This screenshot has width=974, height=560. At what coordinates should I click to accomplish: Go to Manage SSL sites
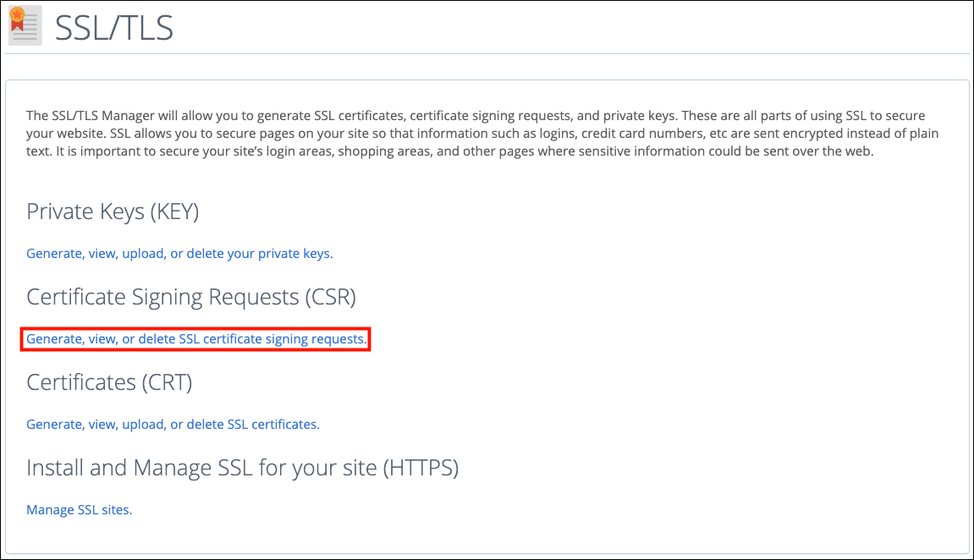point(79,510)
